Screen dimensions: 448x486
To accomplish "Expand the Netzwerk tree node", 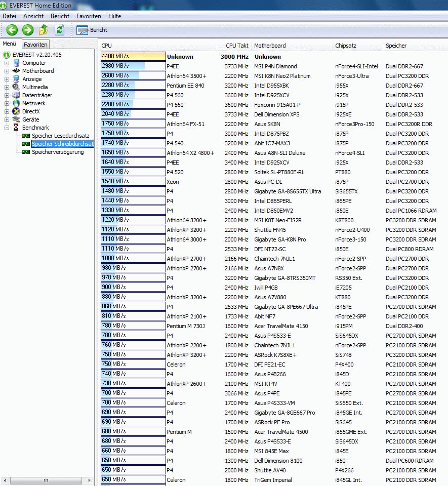I will [x=7, y=103].
